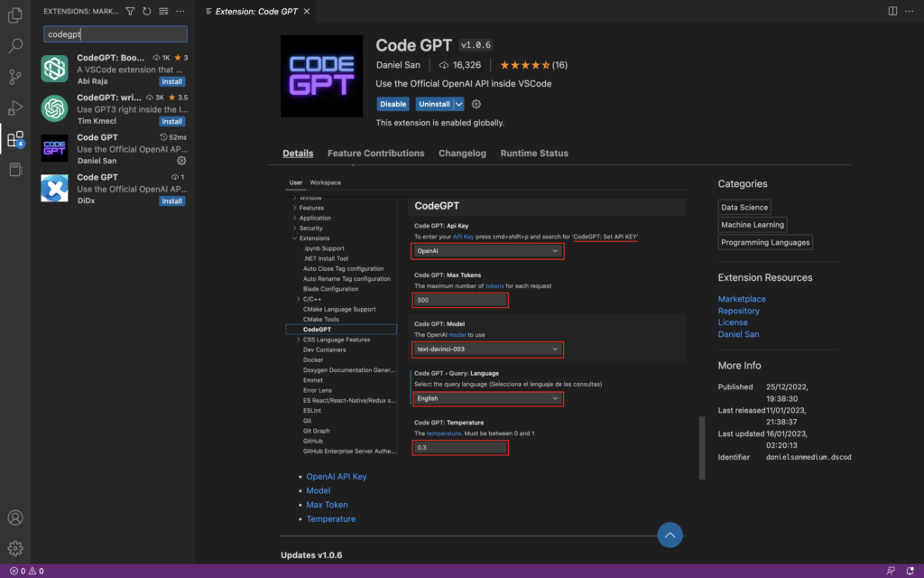Open extension settings gear beside Uninstall

coord(476,104)
